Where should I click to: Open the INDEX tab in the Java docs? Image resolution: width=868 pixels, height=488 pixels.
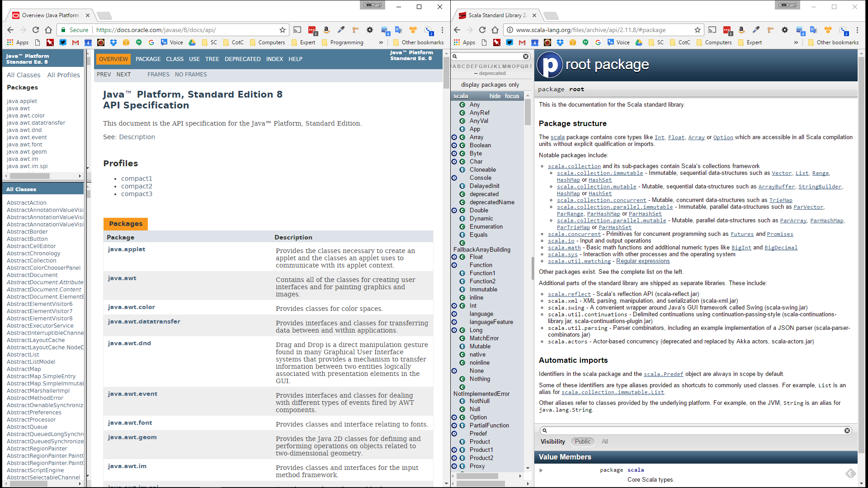tap(274, 59)
